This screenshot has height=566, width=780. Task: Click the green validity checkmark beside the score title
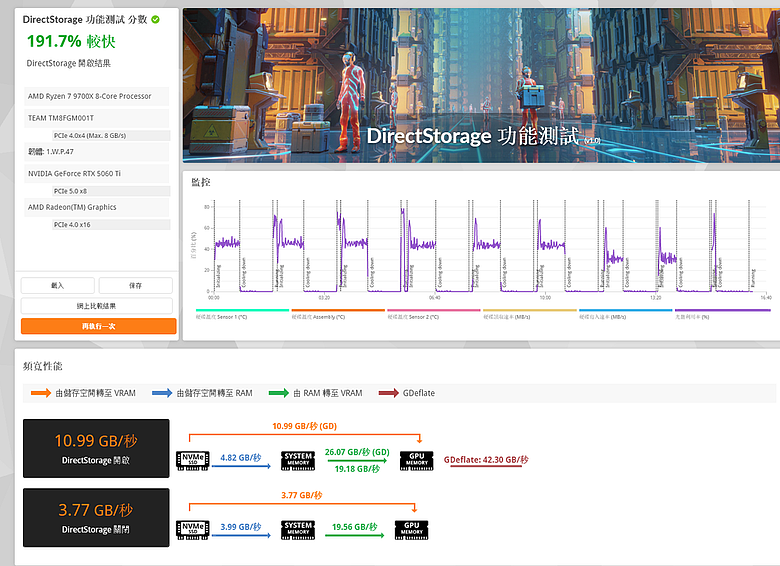156,19
